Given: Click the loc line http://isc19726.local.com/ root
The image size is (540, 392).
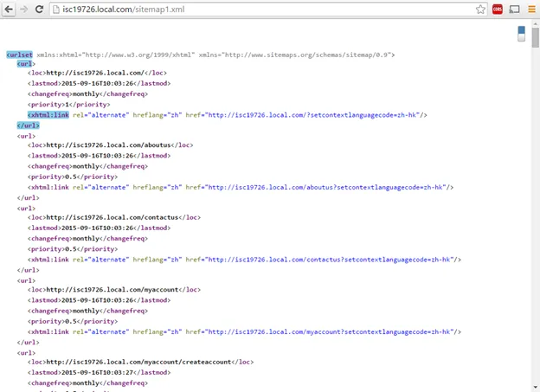Looking at the screenshot, I should tap(97, 73).
